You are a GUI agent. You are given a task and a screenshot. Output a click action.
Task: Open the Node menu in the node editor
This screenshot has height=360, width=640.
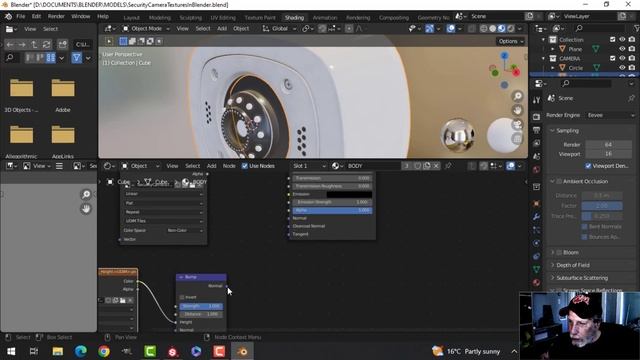pyautogui.click(x=229, y=166)
